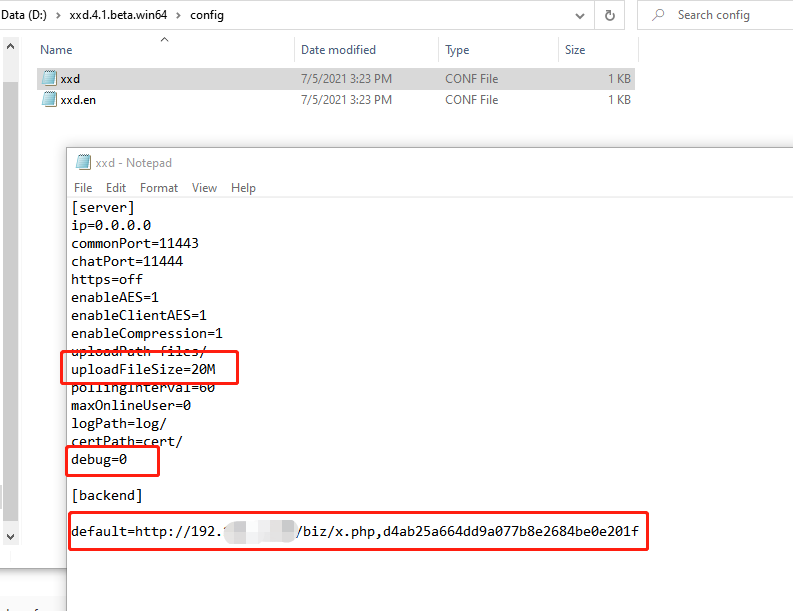Click the search magnifier icon

tap(658, 15)
